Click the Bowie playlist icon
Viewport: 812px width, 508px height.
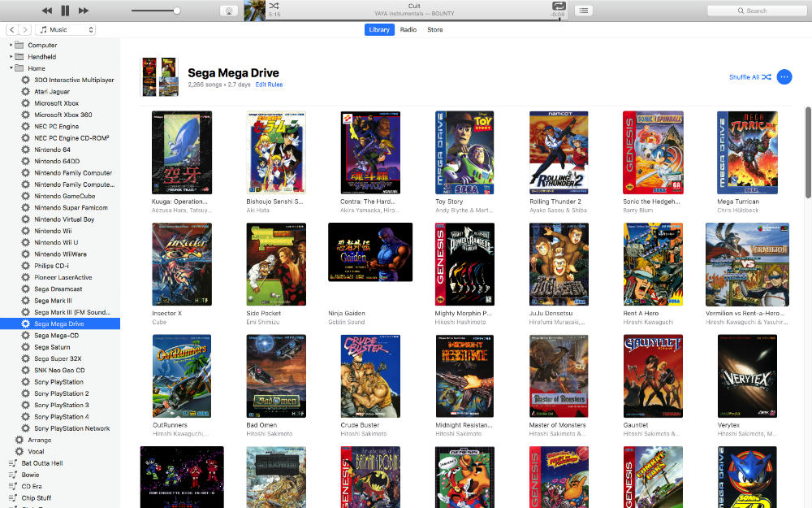point(13,475)
